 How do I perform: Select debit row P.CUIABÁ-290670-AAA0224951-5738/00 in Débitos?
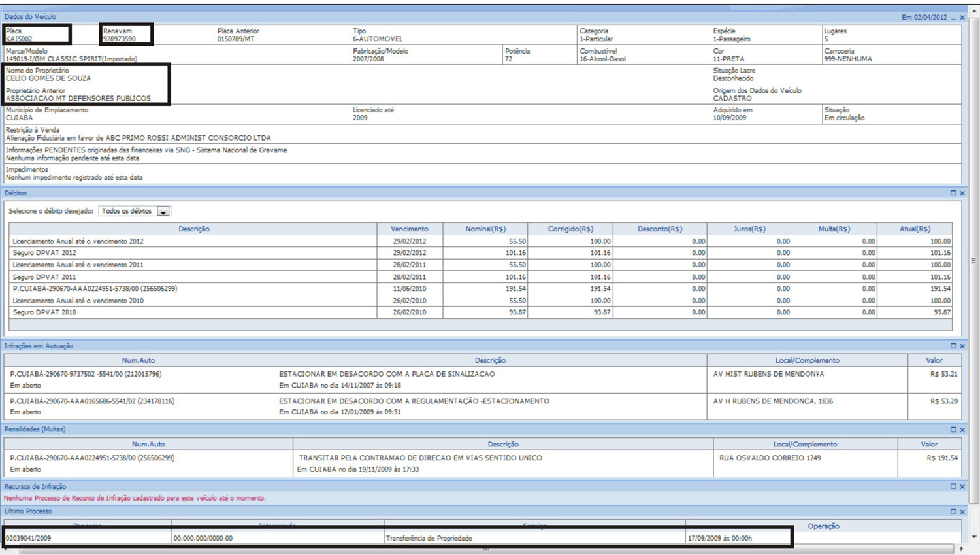[480, 289]
